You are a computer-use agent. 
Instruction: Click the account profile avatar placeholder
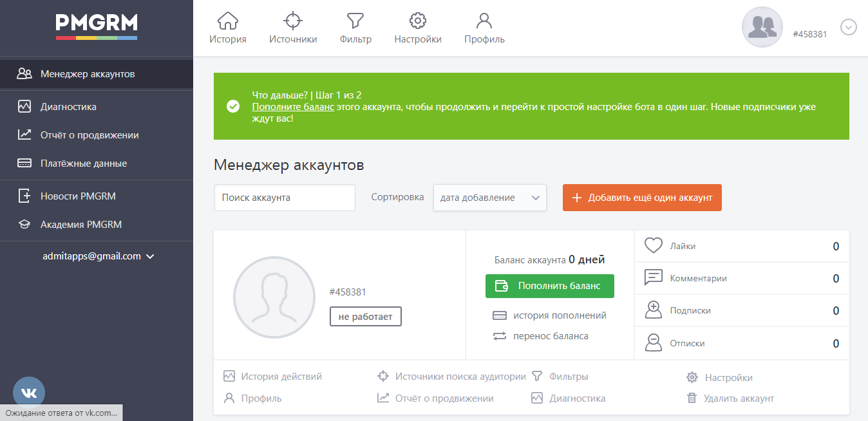coord(274,297)
